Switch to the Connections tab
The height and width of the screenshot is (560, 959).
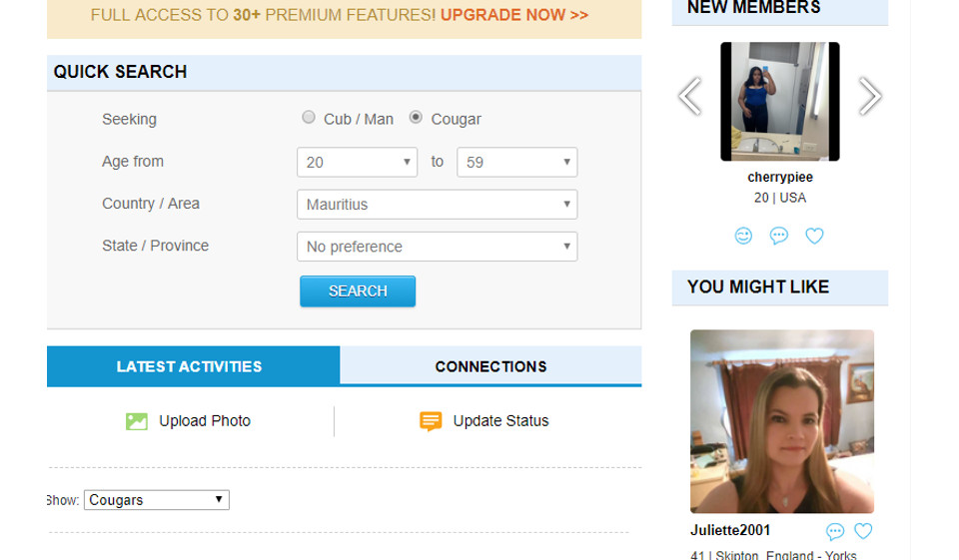(490, 366)
